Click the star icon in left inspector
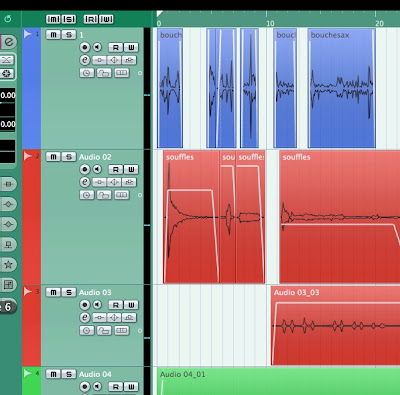Screen dimensions: 400x395 click(8, 265)
